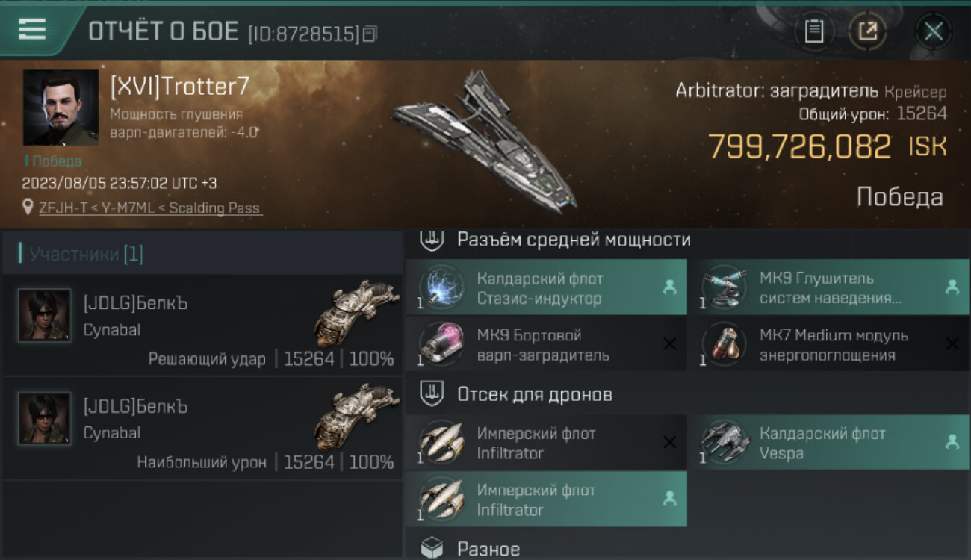Open the clipboard report icon
The height and width of the screenshot is (560, 971).
point(813,31)
